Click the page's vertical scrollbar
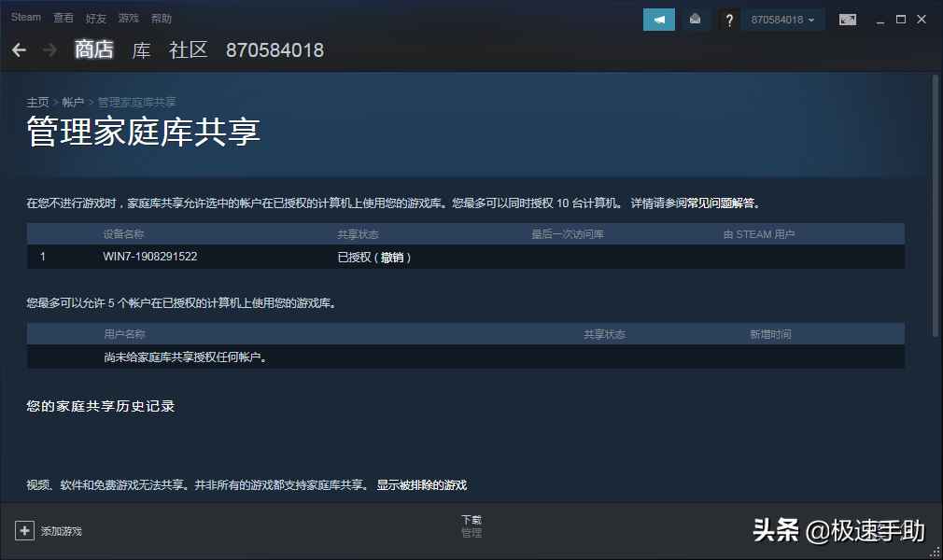This screenshot has height=560, width=943. (x=936, y=205)
